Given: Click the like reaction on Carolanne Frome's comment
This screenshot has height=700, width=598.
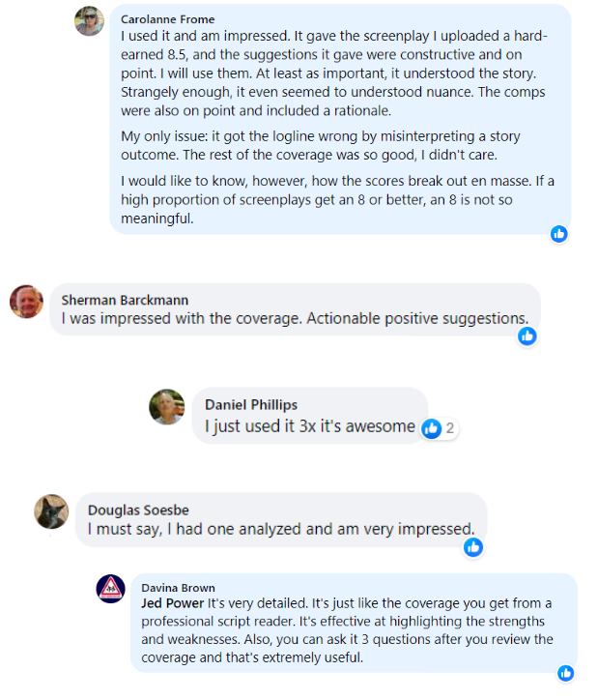Looking at the screenshot, I should [558, 234].
